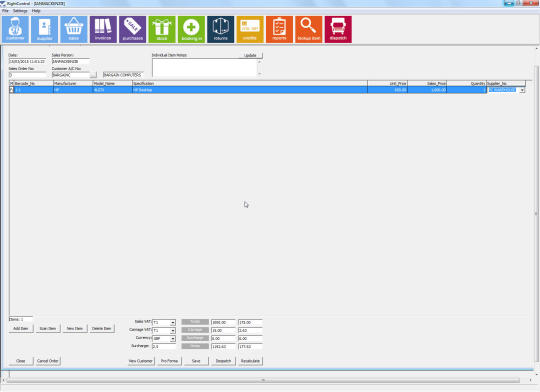540x392 pixels.
Task: Open the Dispatch truck icon
Action: (x=338, y=30)
